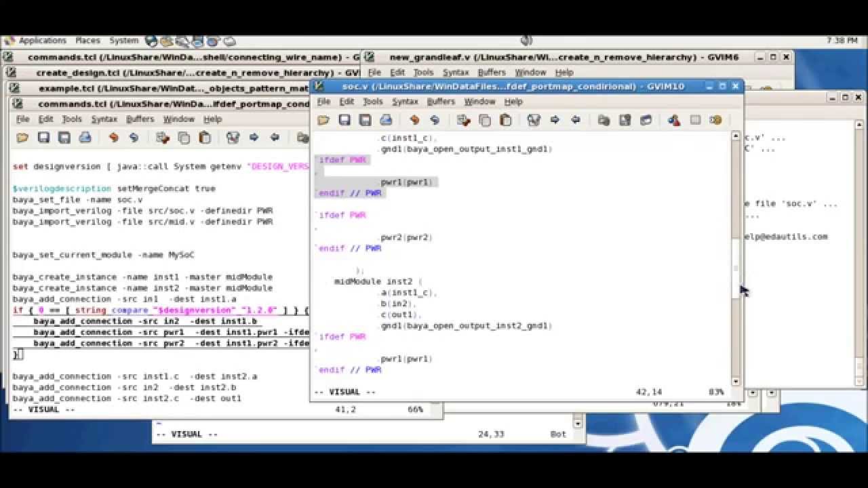
Task: Focus create_design.tcl window via its title bar
Action: (x=183, y=73)
